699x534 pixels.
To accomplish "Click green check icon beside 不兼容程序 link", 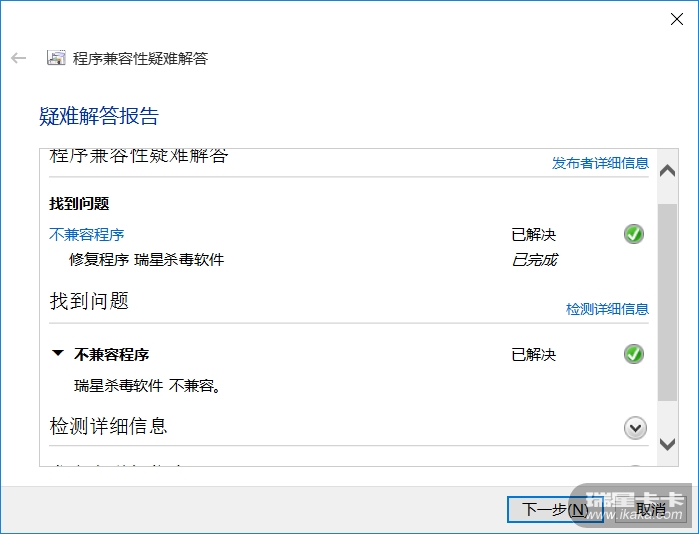I will (633, 234).
